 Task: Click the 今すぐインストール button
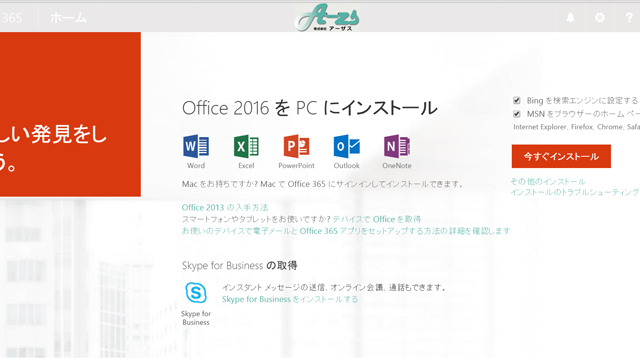tap(561, 156)
